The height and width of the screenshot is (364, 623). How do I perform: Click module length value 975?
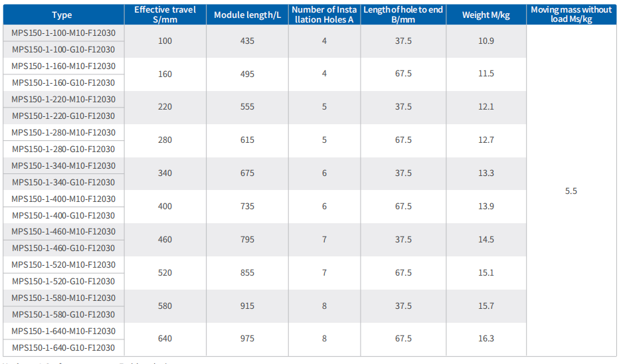coord(247,339)
